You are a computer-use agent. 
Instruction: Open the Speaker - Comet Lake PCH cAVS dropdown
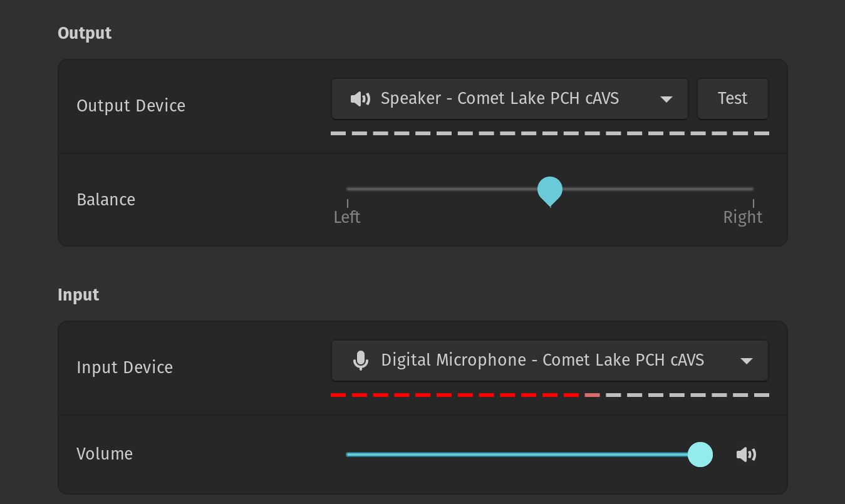[509, 98]
